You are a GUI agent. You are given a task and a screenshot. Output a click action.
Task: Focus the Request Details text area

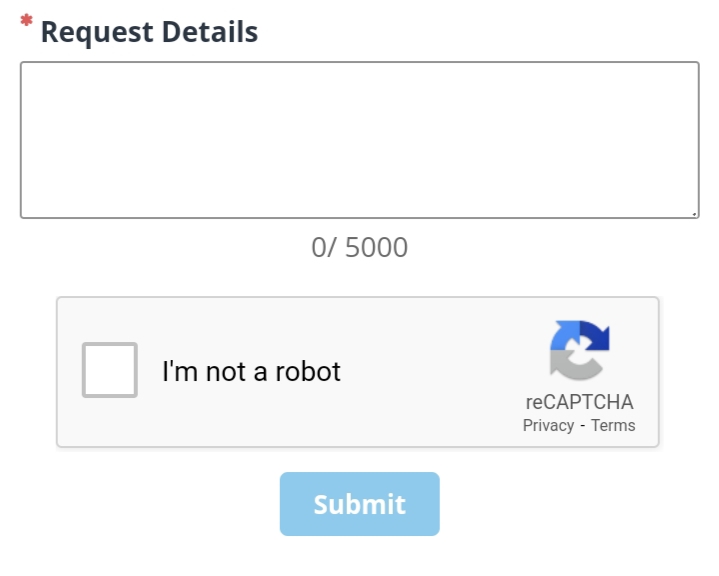[x=359, y=140]
